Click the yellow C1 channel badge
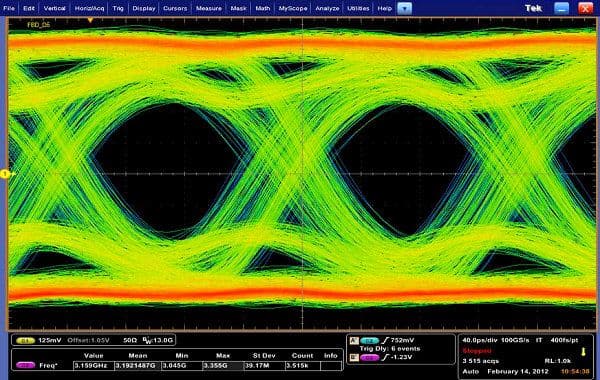Screen dimensions: 600x380 coord(25,340)
